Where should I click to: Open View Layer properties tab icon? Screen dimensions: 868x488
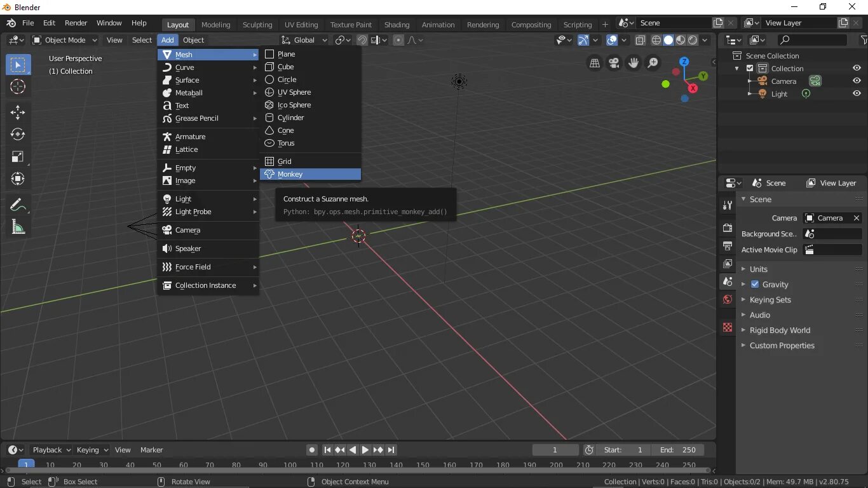(728, 263)
